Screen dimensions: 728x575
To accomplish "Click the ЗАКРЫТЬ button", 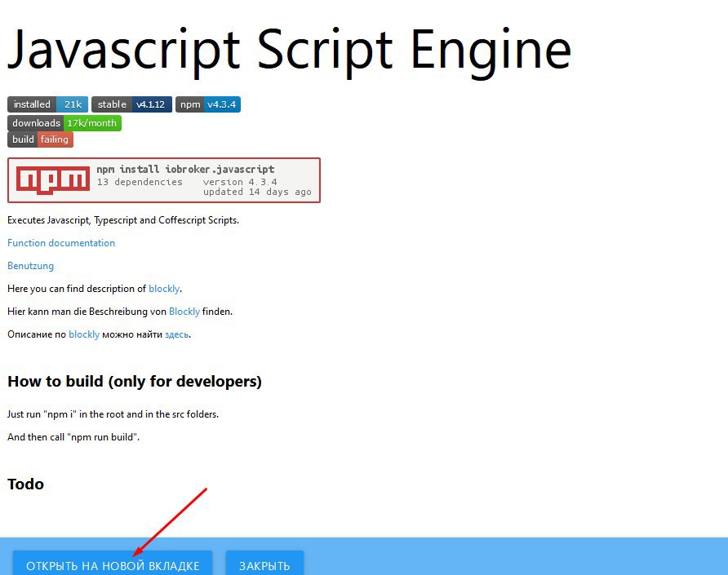I will (264, 563).
